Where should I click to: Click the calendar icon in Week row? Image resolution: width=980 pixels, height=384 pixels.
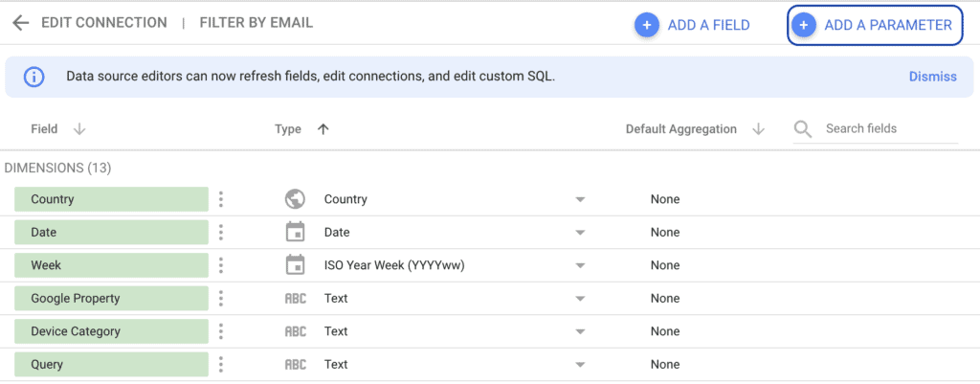(295, 265)
